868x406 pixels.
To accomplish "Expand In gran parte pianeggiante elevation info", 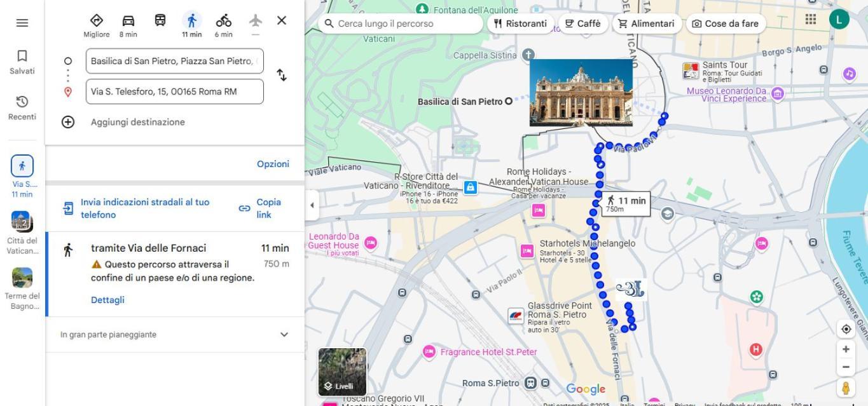I will click(175, 334).
